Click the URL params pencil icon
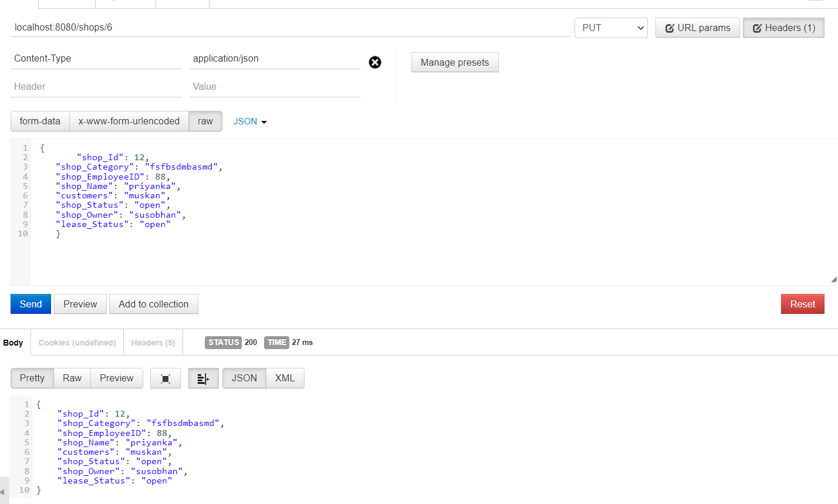The width and height of the screenshot is (838, 504). pos(670,28)
